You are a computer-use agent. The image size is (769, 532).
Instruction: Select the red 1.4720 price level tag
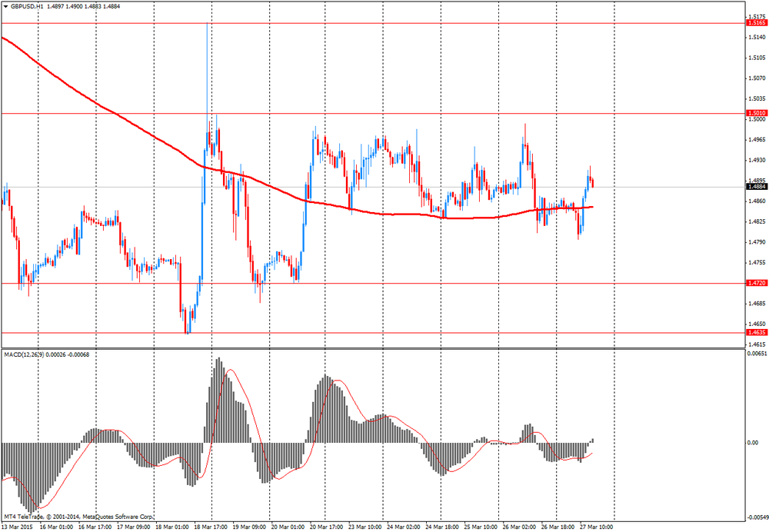(756, 283)
